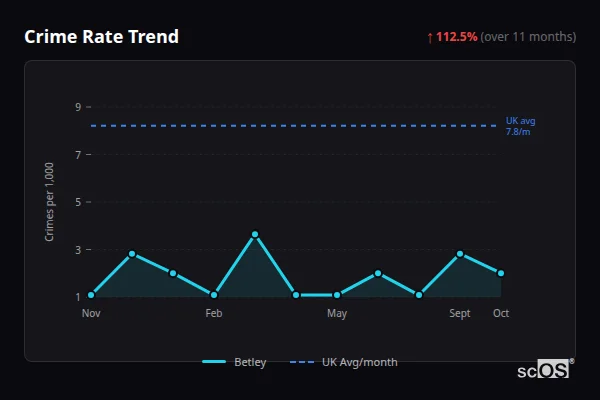Click the dashed UK average line
This screenshot has width=600, height=400.
(294, 126)
